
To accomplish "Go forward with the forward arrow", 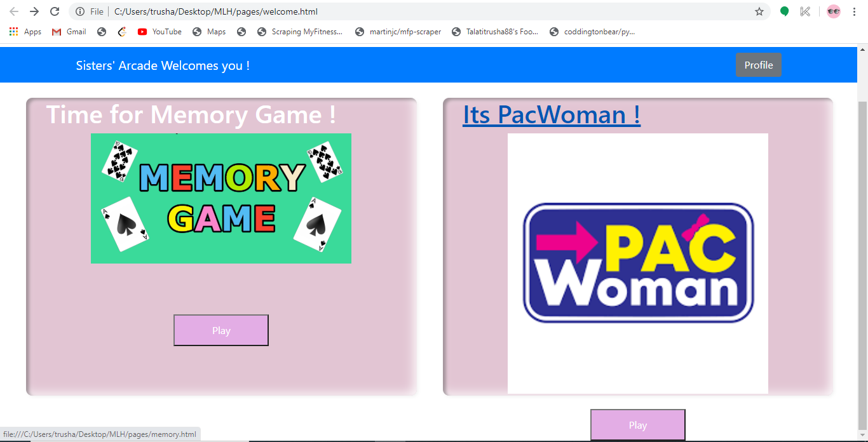I will [x=34, y=11].
